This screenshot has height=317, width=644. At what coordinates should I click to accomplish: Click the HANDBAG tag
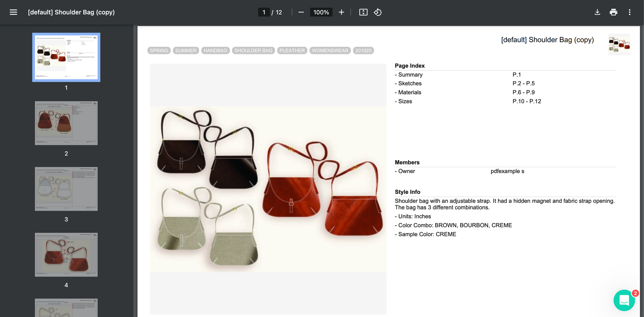215,51
